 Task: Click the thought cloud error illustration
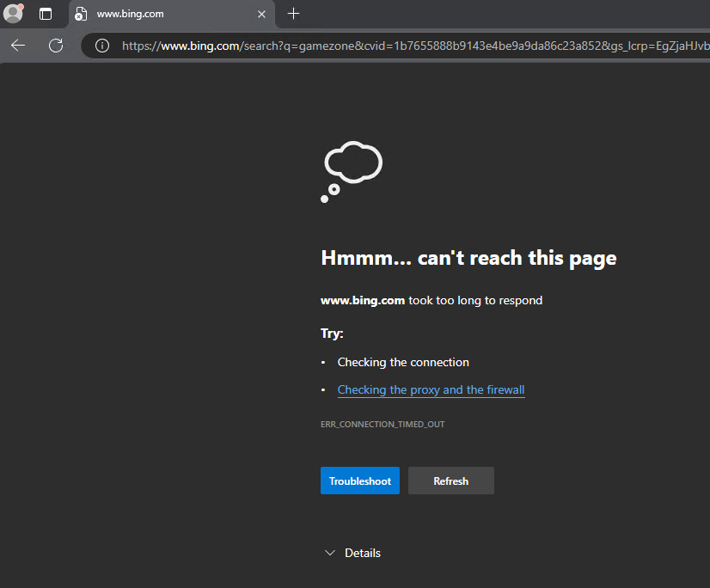[x=352, y=172]
